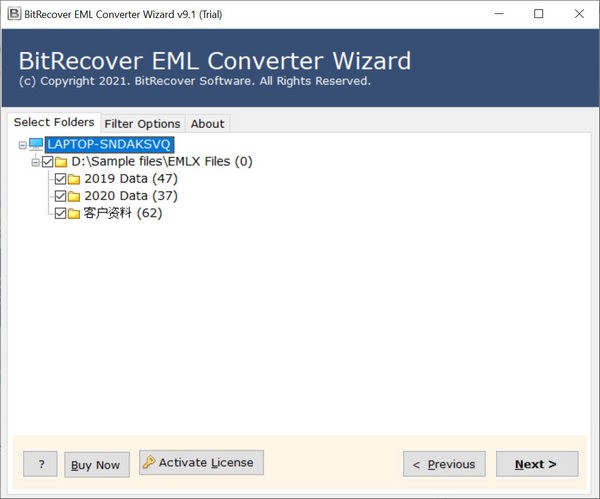Uncheck the 客户资料 folder checkbox
This screenshot has height=499, width=600.
pyautogui.click(x=60, y=213)
